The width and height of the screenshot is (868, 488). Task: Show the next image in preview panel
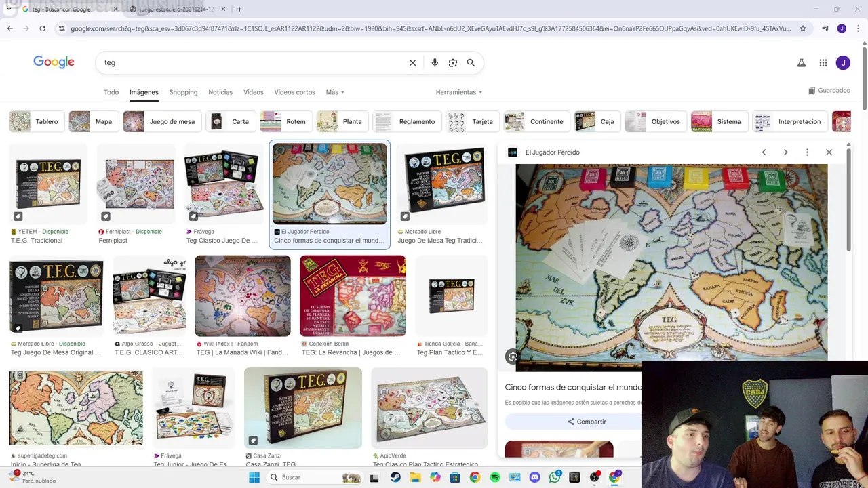click(x=785, y=152)
